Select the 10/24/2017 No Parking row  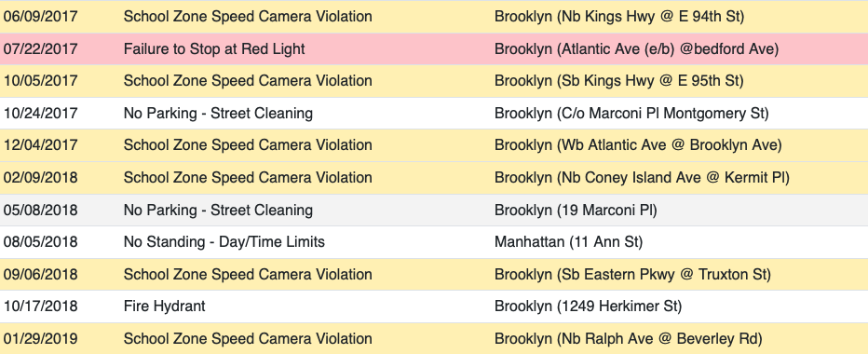coord(434,113)
